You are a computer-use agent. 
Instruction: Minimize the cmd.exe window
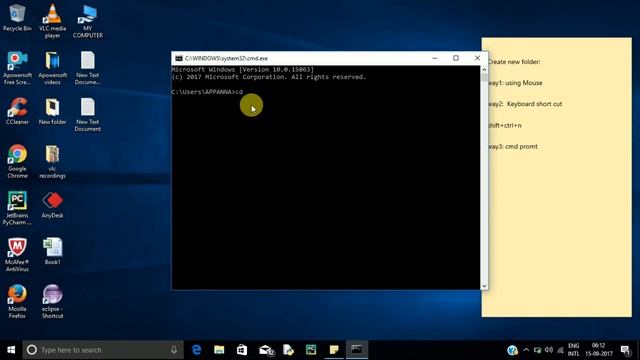tap(435, 58)
